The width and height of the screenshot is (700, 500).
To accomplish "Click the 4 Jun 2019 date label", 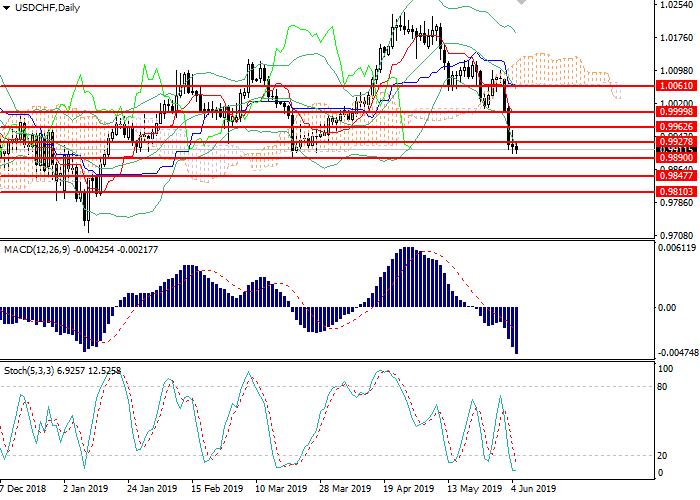I will tap(531, 489).
